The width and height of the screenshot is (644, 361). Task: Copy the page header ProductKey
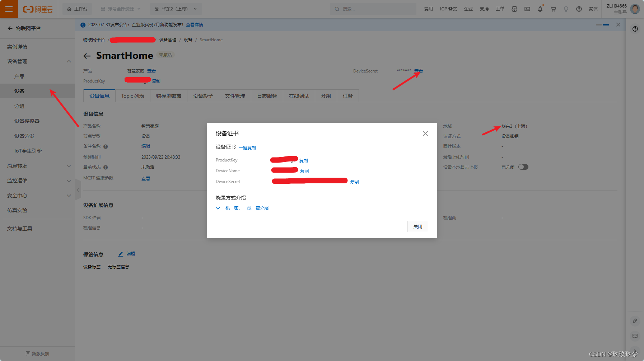(x=156, y=81)
